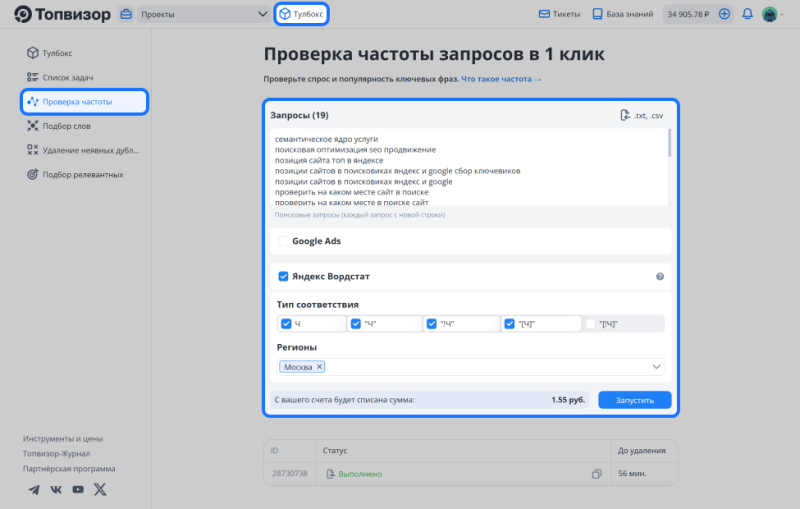Select Проверка частоты in sidebar
This screenshot has width=800, height=509.
(85, 101)
